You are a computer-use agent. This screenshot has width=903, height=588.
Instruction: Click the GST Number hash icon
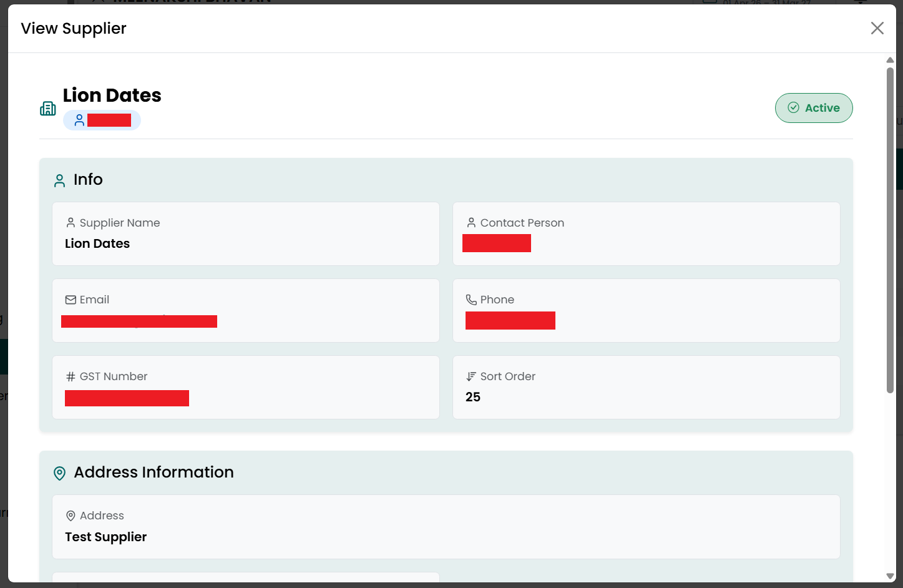pyautogui.click(x=71, y=376)
